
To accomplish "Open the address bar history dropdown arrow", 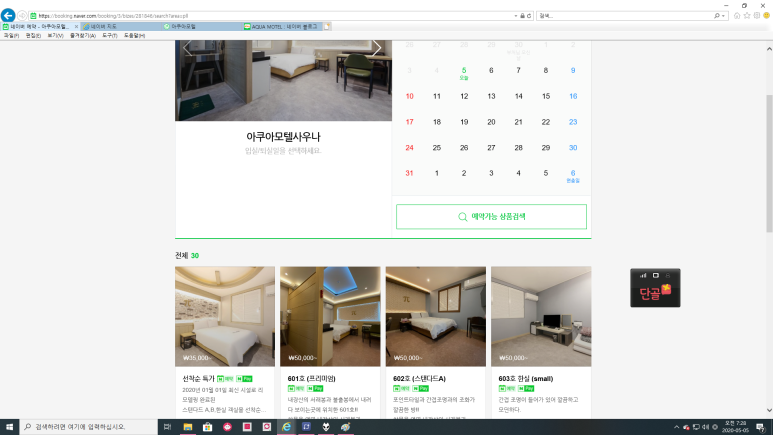I will pos(516,16).
